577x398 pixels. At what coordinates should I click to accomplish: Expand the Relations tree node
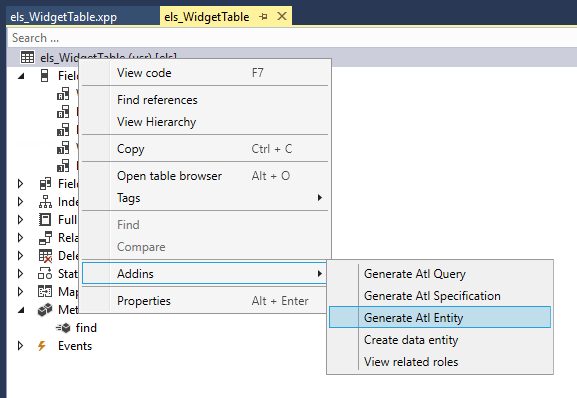pos(21,238)
